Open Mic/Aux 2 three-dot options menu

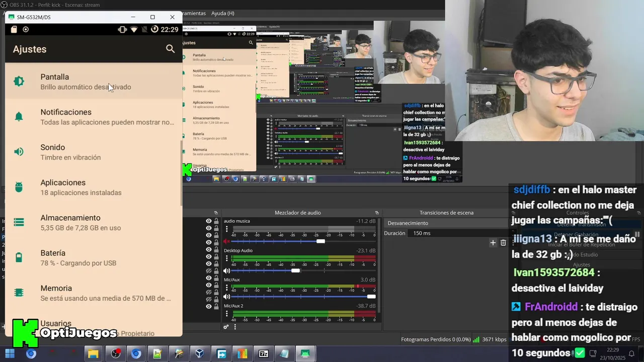226,314
